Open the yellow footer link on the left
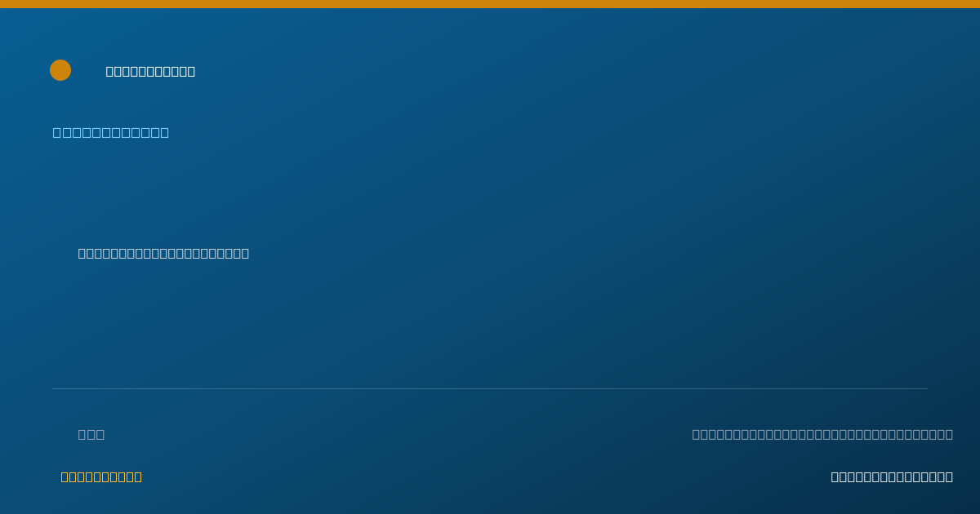Screen dimensions: 980x514 (101, 476)
